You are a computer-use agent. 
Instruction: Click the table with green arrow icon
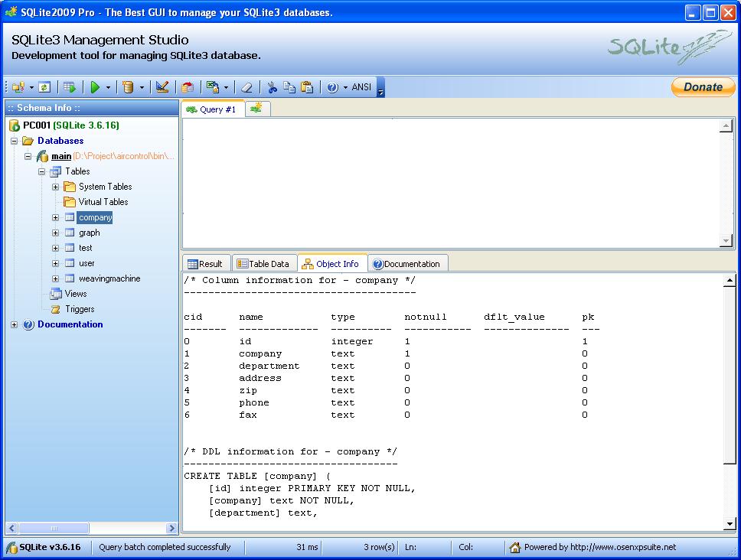coord(70,87)
